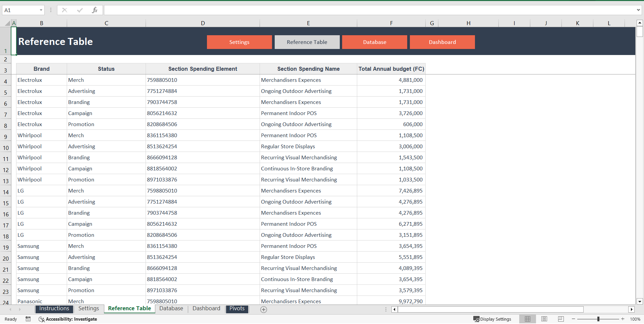
Task: Expand the formula bar with chevron
Action: tap(638, 10)
